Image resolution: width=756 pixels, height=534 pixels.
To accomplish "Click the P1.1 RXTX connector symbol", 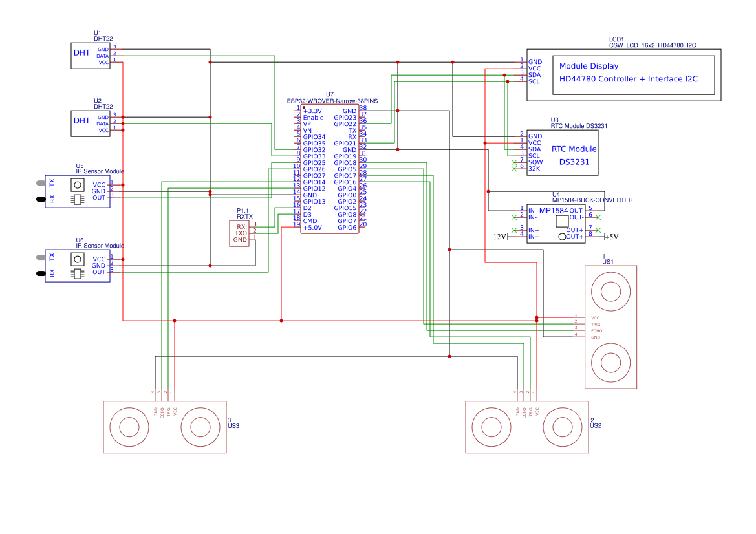I will coord(239,234).
